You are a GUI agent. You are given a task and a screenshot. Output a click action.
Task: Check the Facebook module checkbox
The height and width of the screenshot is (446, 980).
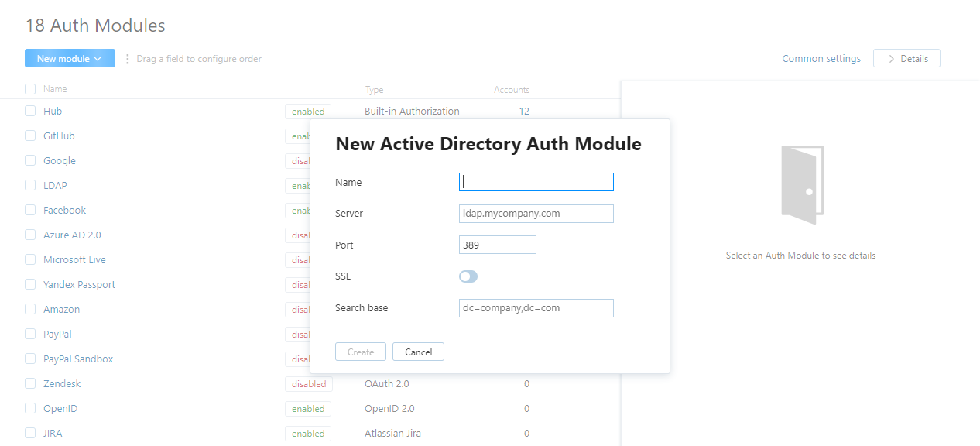click(29, 210)
